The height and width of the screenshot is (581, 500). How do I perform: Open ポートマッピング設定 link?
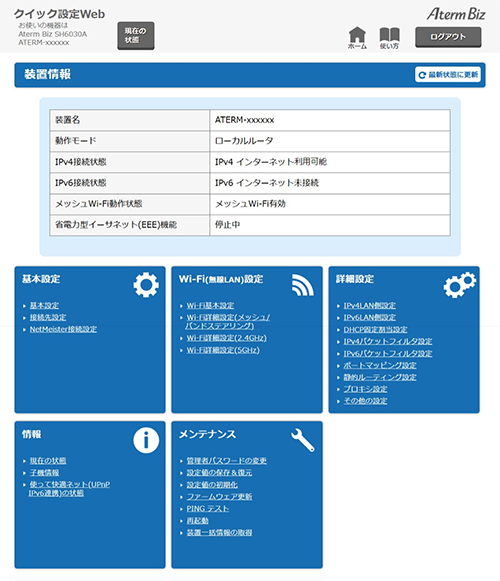click(380, 365)
